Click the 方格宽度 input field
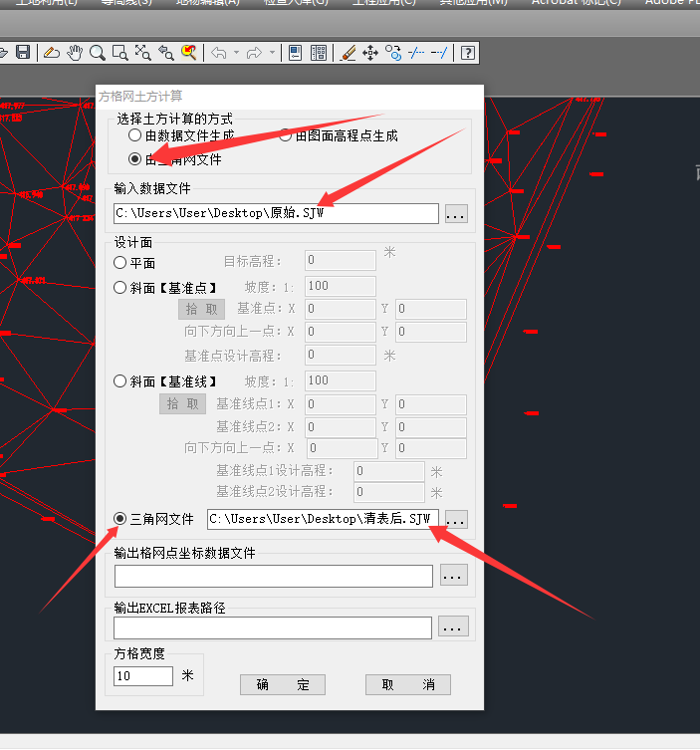The image size is (700, 750). [143, 676]
